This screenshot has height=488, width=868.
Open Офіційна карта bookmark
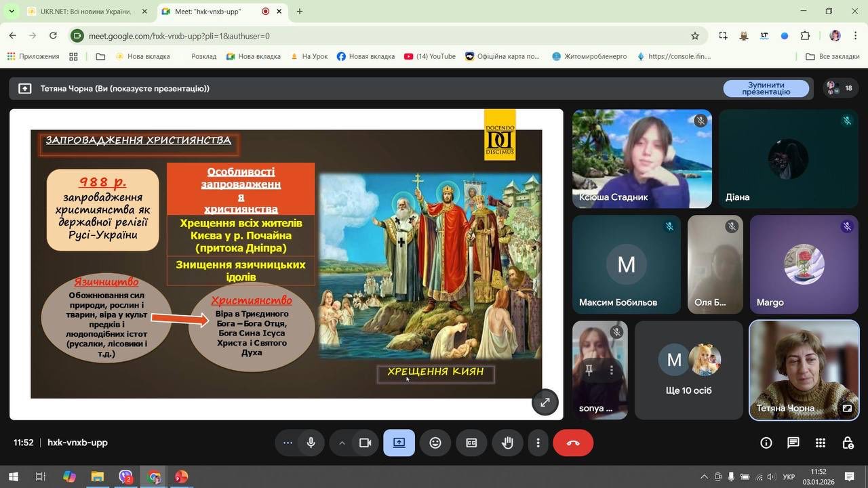point(502,56)
